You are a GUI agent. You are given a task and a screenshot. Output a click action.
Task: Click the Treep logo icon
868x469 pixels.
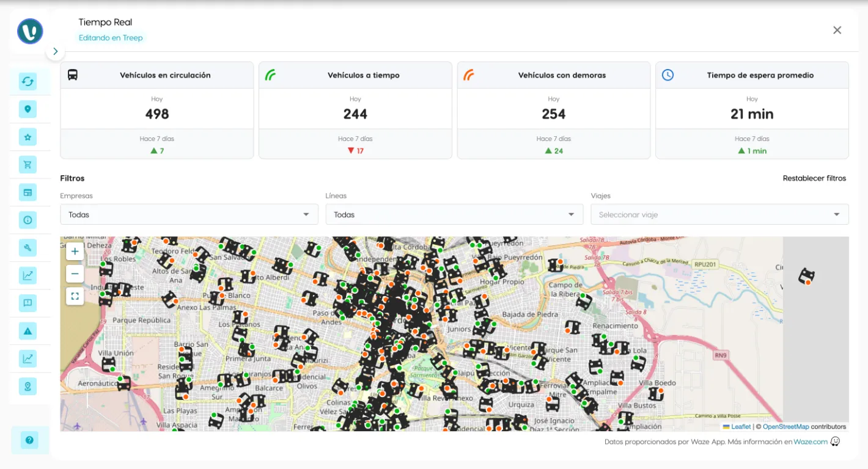point(30,31)
